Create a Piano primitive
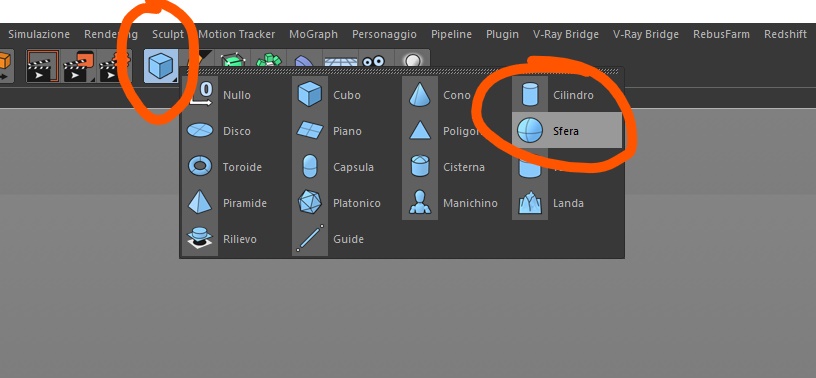This screenshot has width=816, height=378. (346, 131)
